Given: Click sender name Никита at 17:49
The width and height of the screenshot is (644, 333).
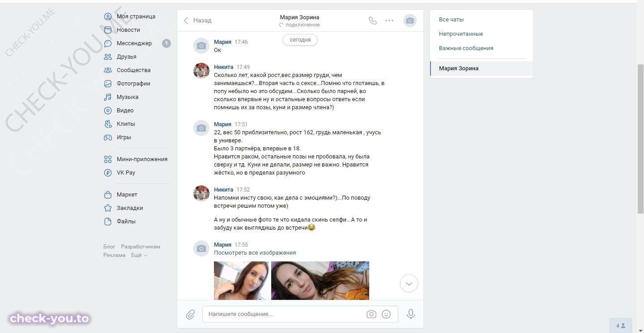Looking at the screenshot, I should tap(223, 67).
